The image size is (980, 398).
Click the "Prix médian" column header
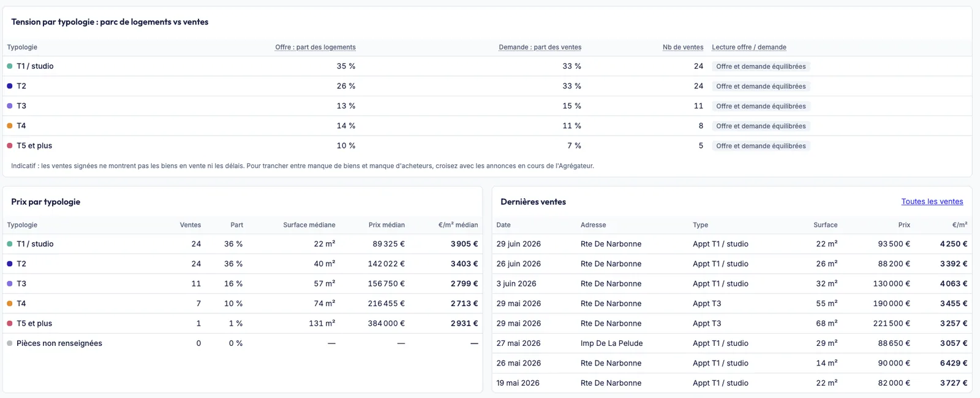click(386, 225)
